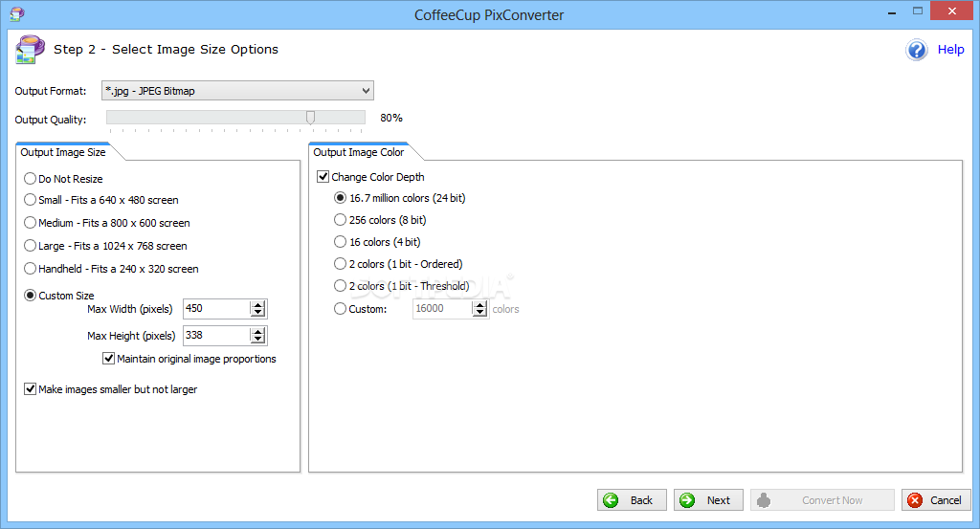Screen dimensions: 980x529
Task: Cancel the conversion wizard
Action: pos(936,500)
